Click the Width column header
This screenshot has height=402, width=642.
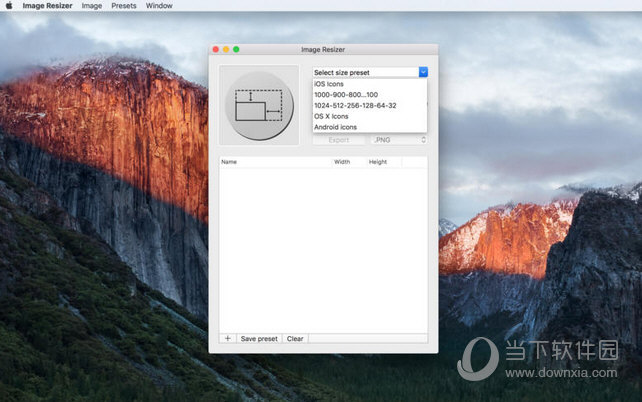(348, 162)
